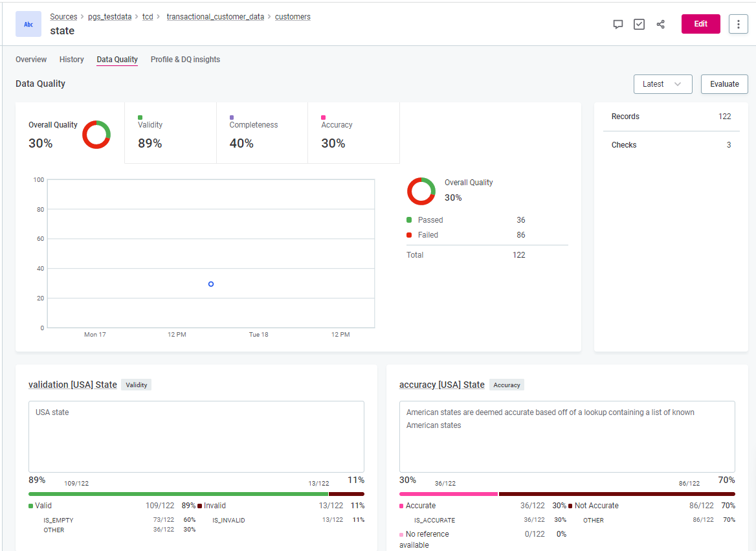Click the pink Edit button

(700, 24)
